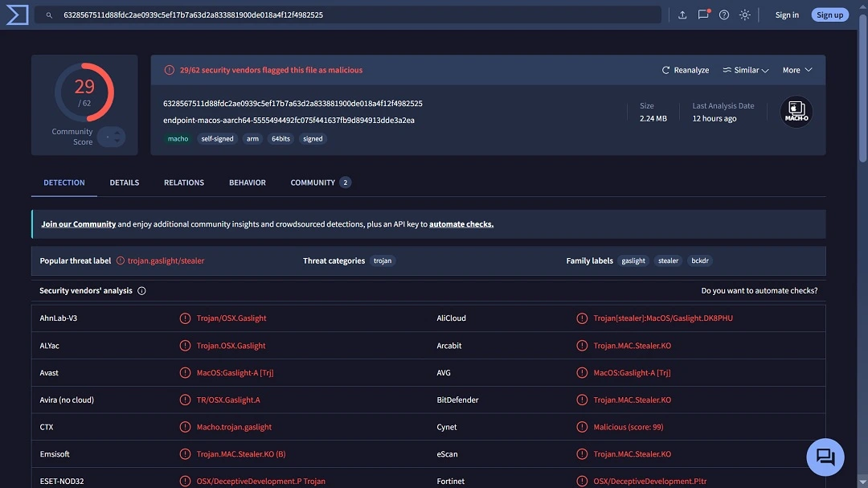Click 'Do you want to automate checks?'

[759, 291]
